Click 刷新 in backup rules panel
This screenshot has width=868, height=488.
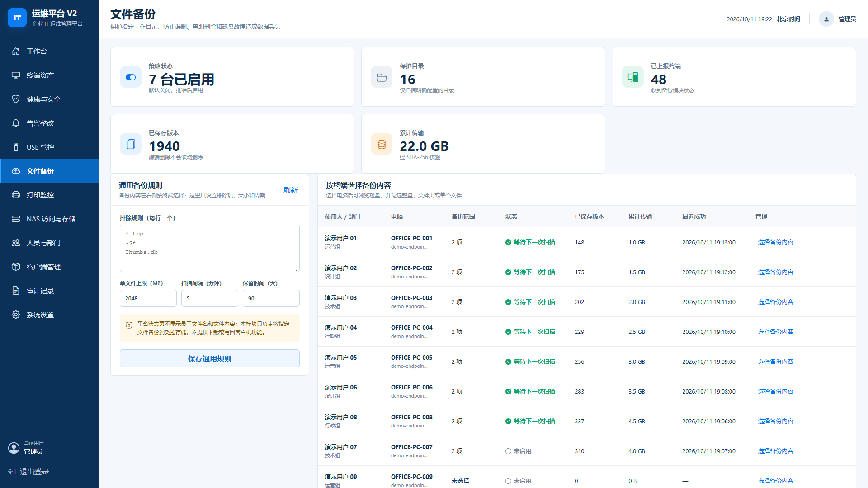(291, 190)
